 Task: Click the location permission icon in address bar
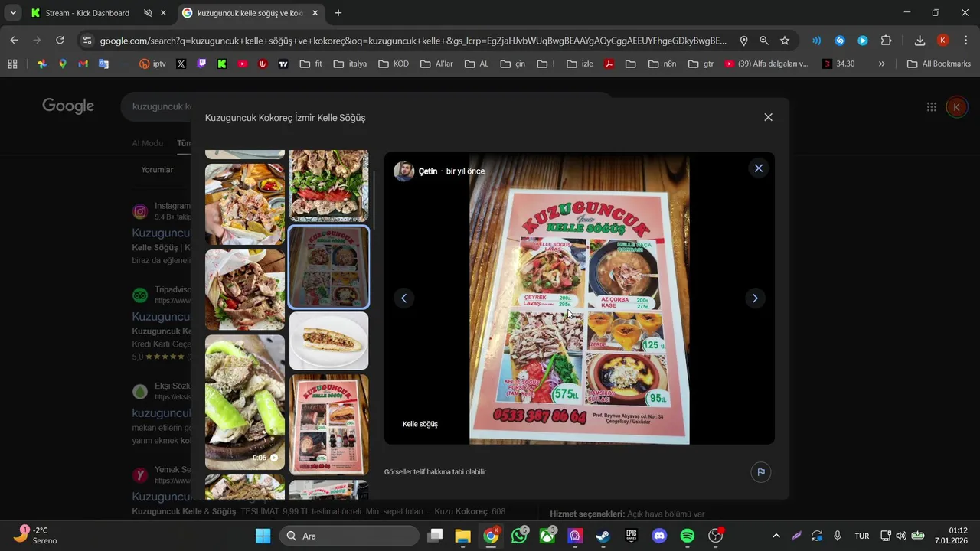(x=743, y=41)
